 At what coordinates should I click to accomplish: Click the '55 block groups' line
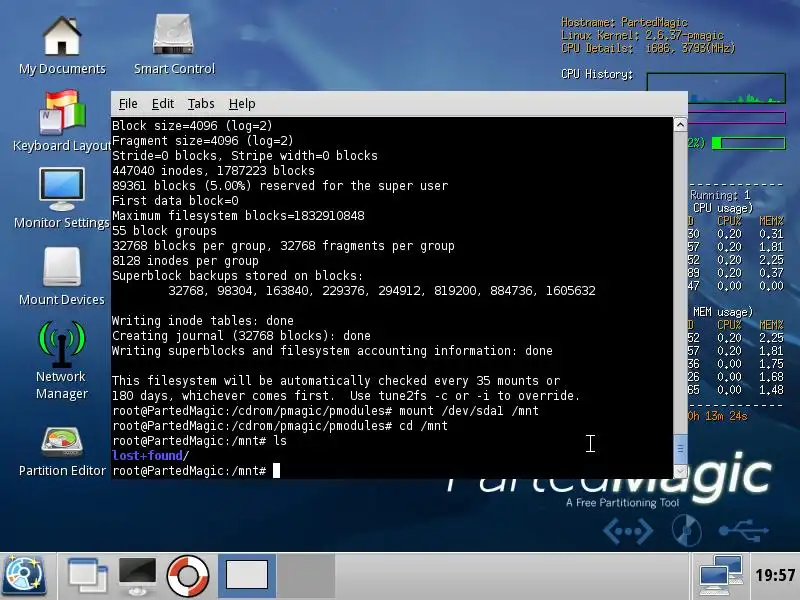pyautogui.click(x=164, y=231)
